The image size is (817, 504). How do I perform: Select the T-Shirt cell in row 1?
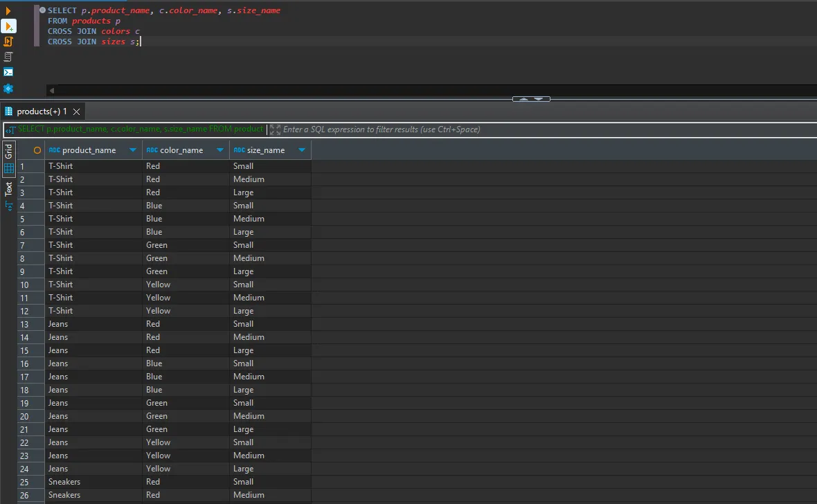tap(93, 165)
